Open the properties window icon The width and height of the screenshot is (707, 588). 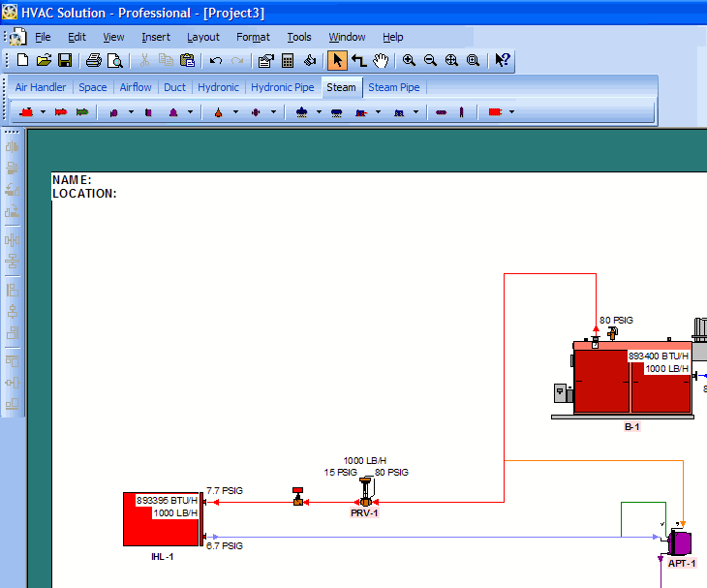coord(266,60)
